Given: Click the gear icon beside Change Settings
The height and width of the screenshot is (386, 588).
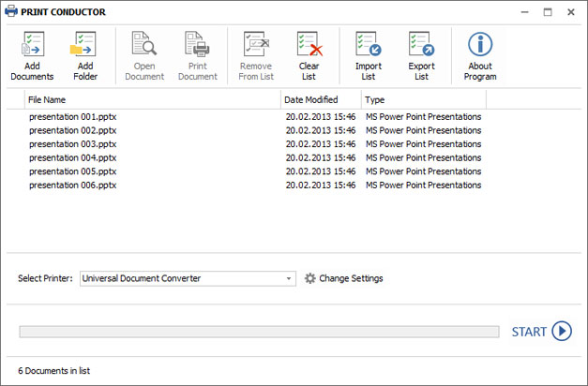Looking at the screenshot, I should click(x=309, y=278).
